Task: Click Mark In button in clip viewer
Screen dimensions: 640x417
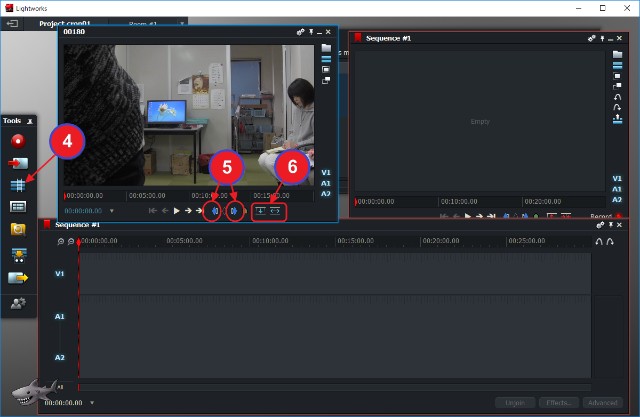Action: (x=214, y=212)
